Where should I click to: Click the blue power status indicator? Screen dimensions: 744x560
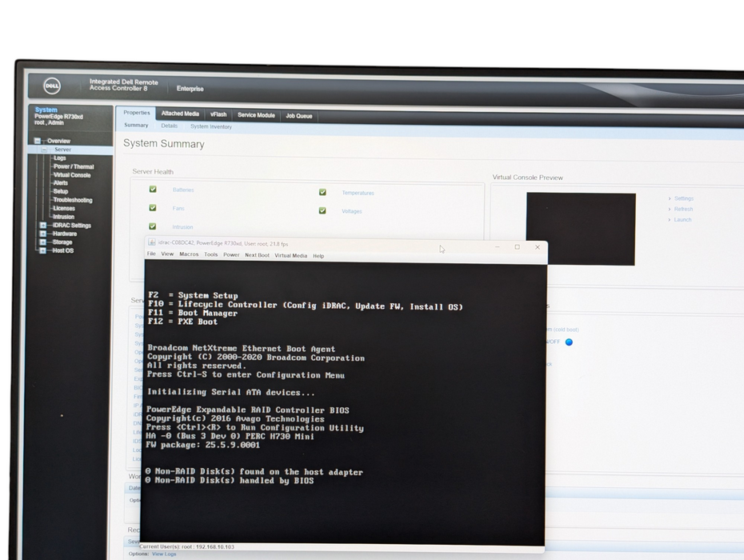[569, 342]
